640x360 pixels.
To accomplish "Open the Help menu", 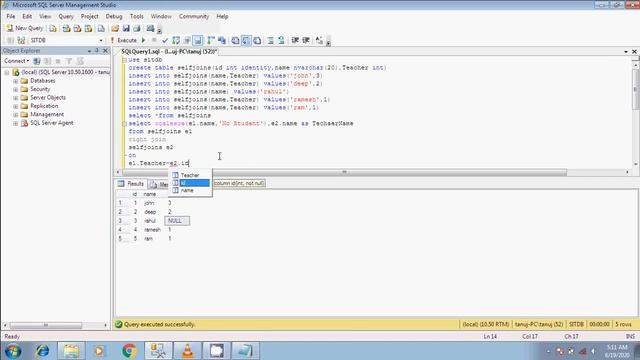I will 222,16.
